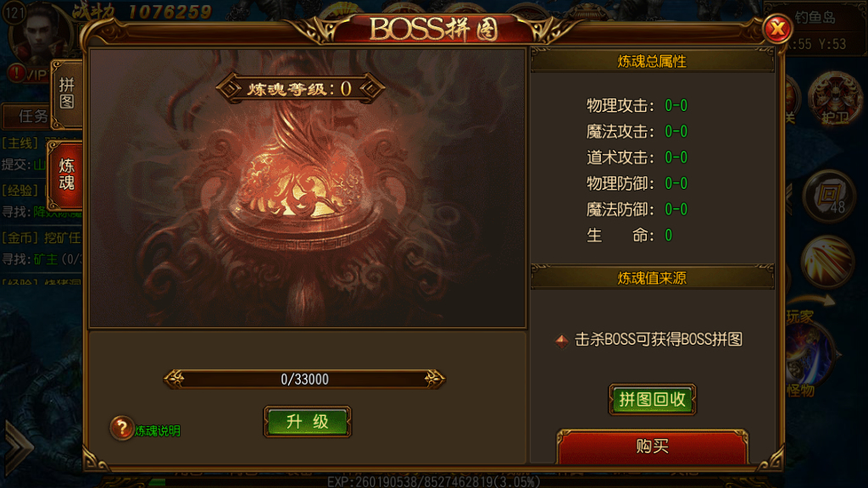Click the 0/33000 soul progress bar
868x488 pixels.
(x=304, y=379)
